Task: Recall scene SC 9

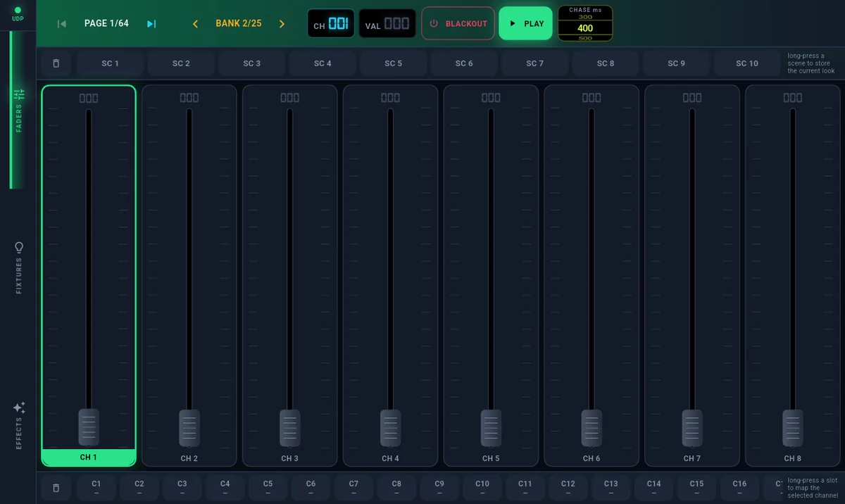Action: point(677,63)
